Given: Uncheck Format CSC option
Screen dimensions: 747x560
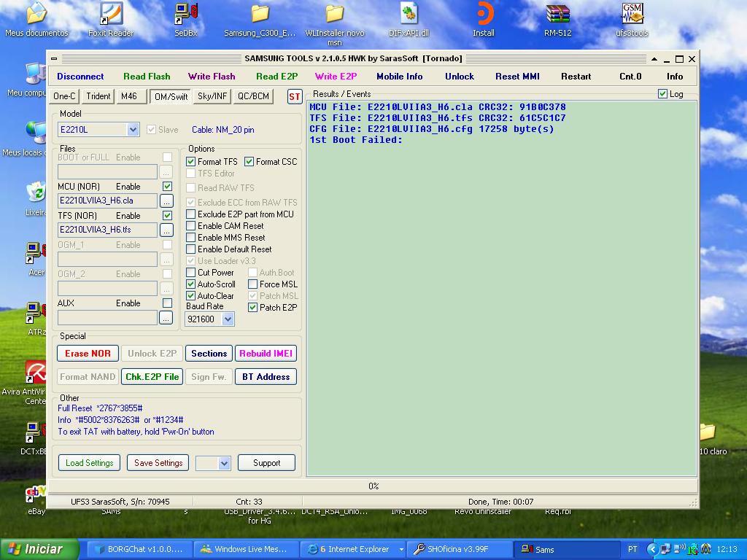Looking at the screenshot, I should 249,162.
